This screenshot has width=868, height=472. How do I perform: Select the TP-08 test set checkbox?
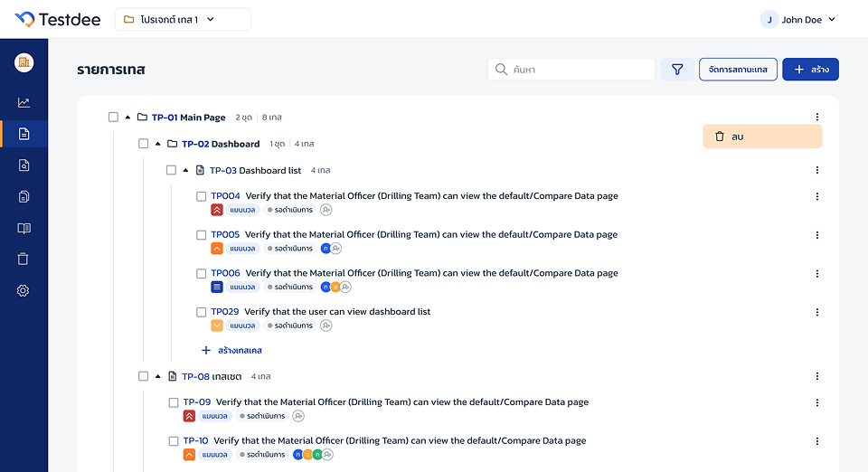click(143, 376)
